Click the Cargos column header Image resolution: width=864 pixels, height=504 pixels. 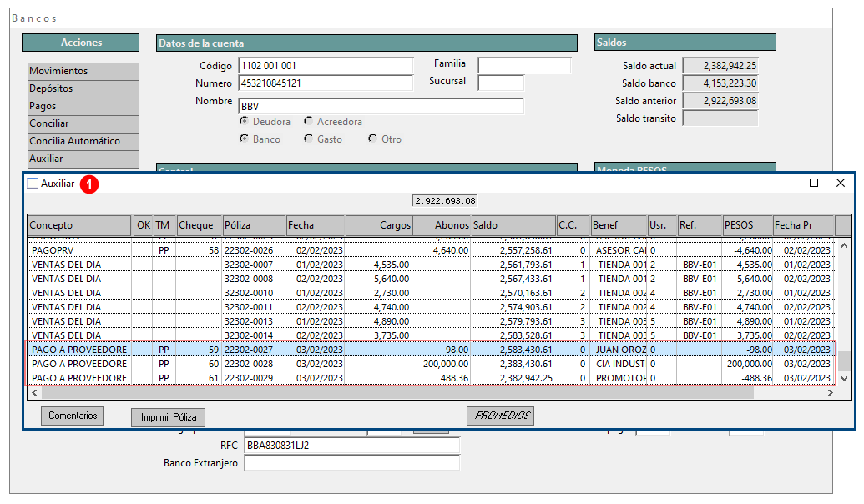[379, 225]
